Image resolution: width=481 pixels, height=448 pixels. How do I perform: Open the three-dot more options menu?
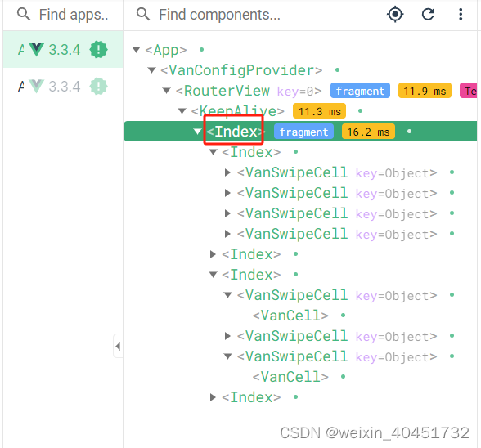click(x=461, y=15)
